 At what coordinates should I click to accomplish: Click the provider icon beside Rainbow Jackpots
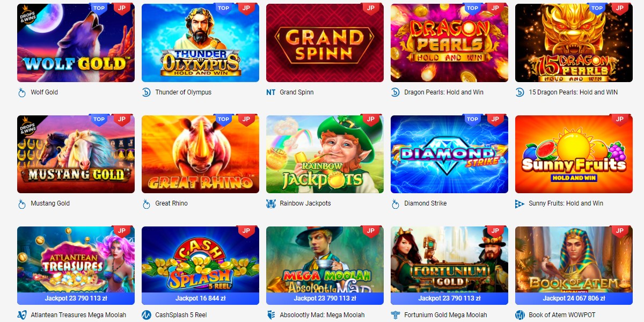click(x=271, y=203)
